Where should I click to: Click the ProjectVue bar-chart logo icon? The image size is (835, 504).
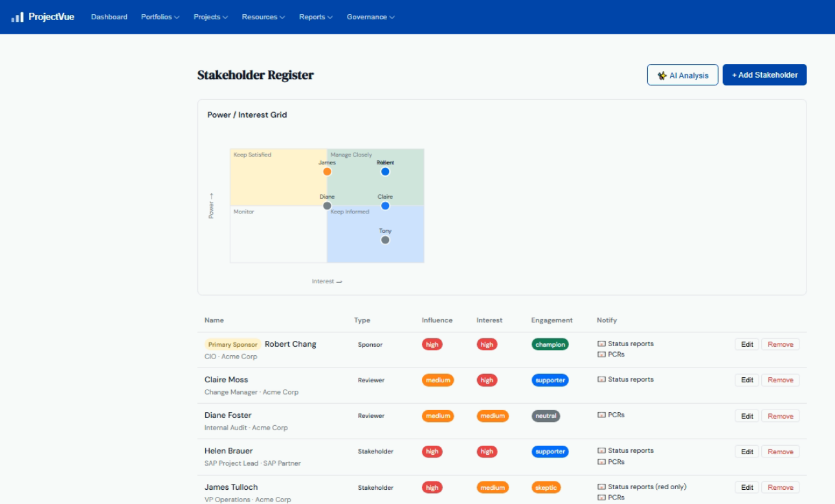point(17,17)
